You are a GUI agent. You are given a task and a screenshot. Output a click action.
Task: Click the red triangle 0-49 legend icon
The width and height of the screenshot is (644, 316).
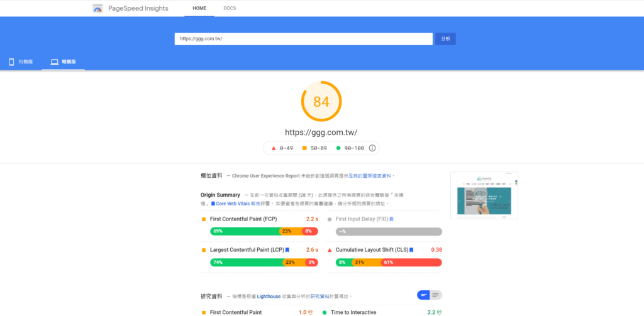tap(274, 148)
